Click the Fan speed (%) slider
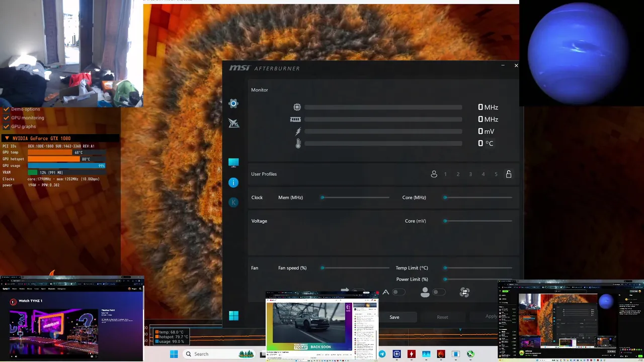This screenshot has height=362, width=644. click(355, 268)
